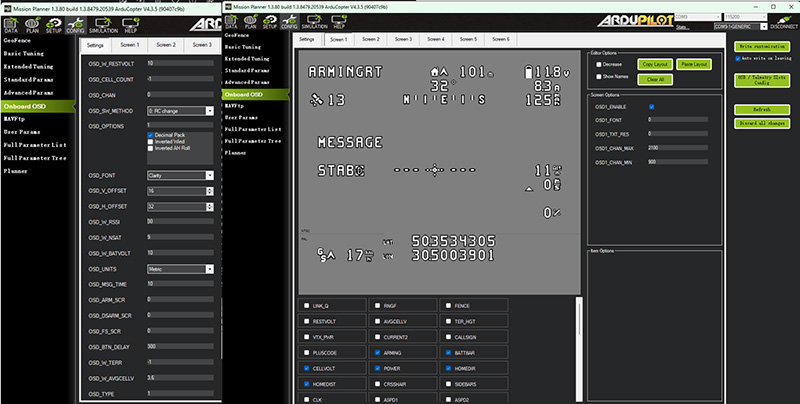The height and width of the screenshot is (404, 800).
Task: Select the satellite icon in OSD preview
Action: point(317,100)
